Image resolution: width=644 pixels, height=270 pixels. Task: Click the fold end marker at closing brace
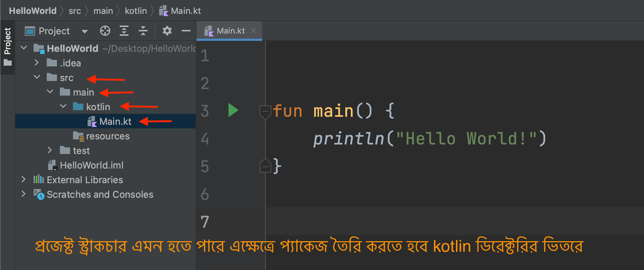pos(265,166)
